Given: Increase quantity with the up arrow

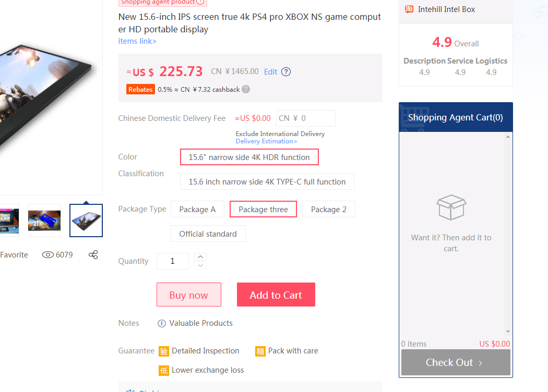Looking at the screenshot, I should pos(201,257).
